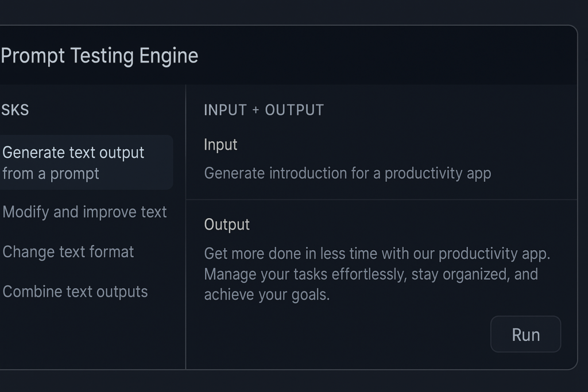This screenshot has height=392, width=588.
Task: Click the vertical divider beside the sidebar
Action: point(185,230)
